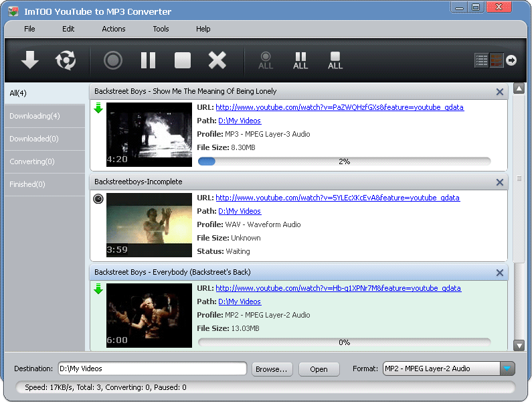
Task: Click the Browse... button
Action: point(272,369)
